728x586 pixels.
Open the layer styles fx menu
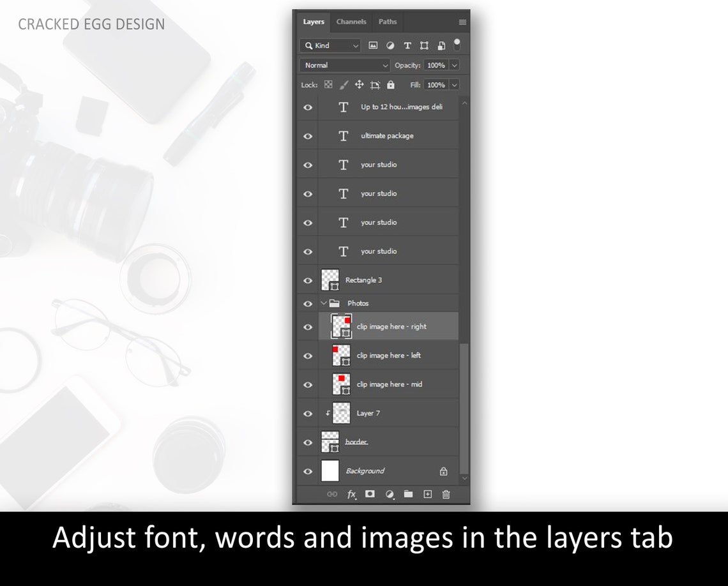tap(352, 494)
